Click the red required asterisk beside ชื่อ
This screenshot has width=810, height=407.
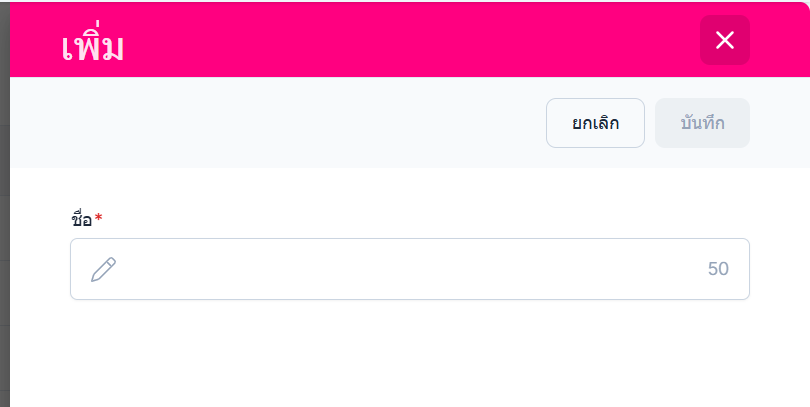(99, 218)
